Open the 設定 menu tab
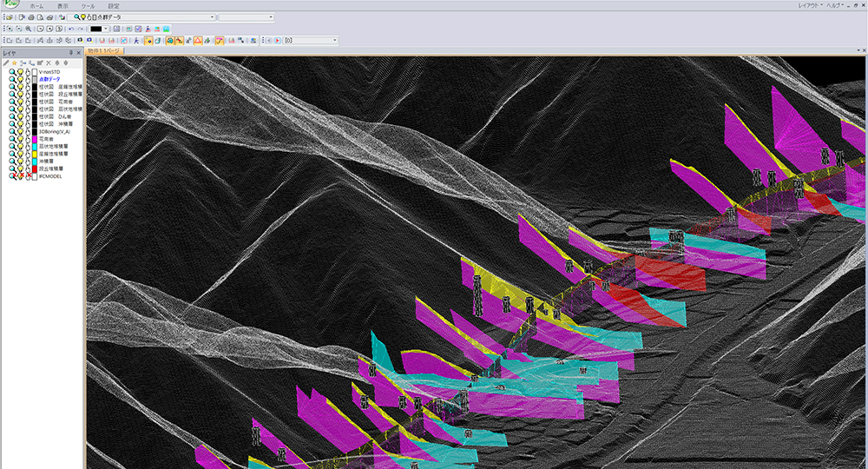 click(x=114, y=5)
